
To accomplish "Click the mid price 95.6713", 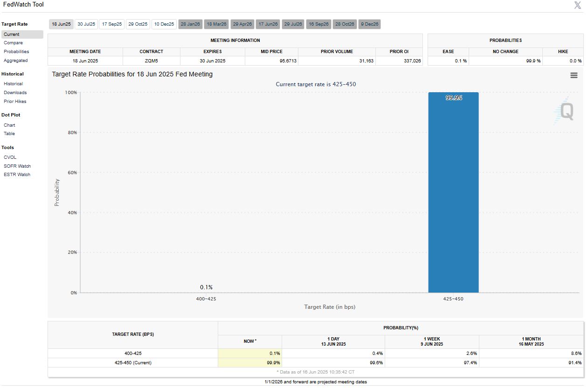I will [272, 61].
